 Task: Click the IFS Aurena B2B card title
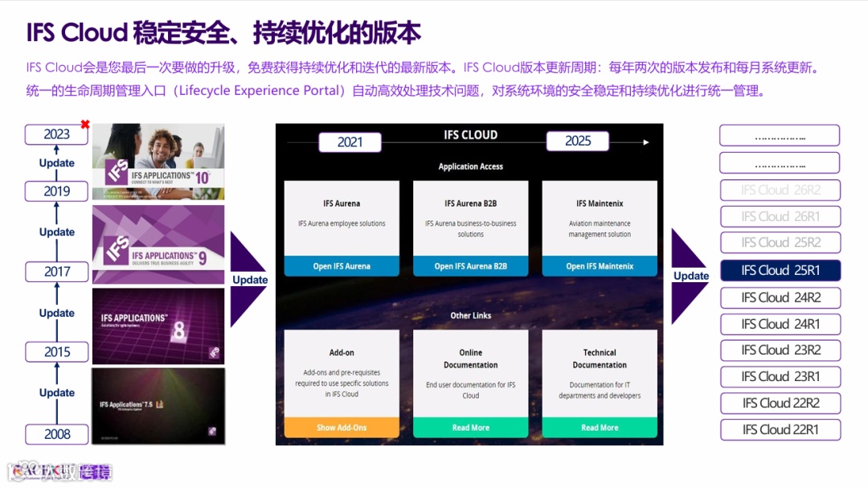(470, 203)
